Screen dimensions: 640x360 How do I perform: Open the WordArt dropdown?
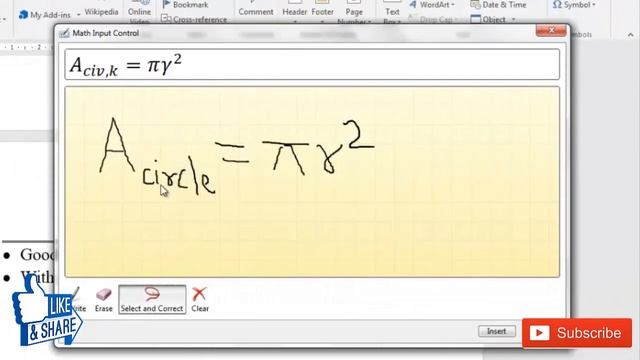click(432, 5)
